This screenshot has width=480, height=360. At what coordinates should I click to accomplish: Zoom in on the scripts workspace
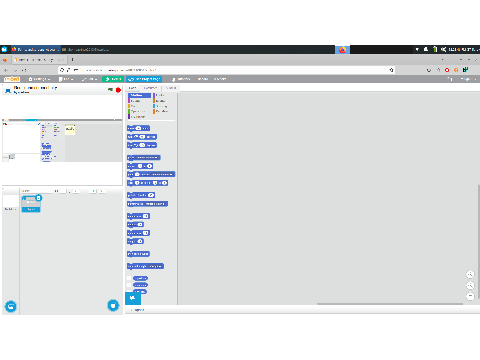point(470,274)
